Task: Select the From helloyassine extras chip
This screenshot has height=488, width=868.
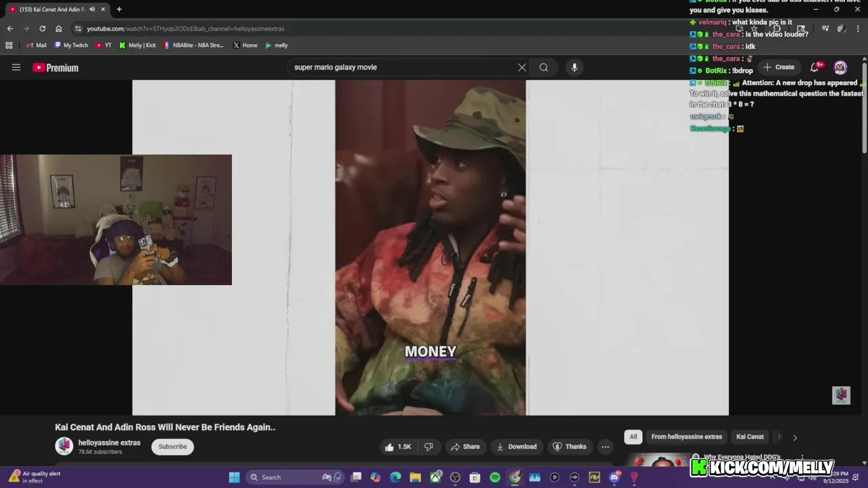Action: click(x=686, y=436)
